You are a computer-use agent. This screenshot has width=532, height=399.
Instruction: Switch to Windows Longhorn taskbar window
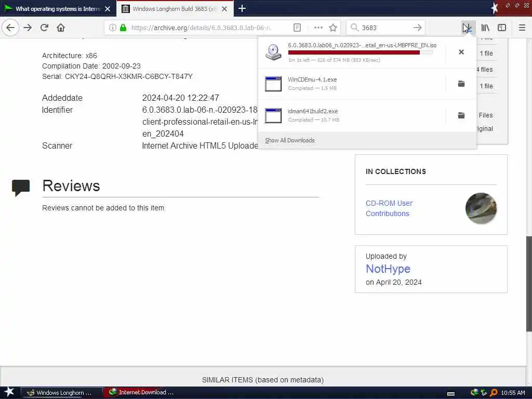coord(62,393)
